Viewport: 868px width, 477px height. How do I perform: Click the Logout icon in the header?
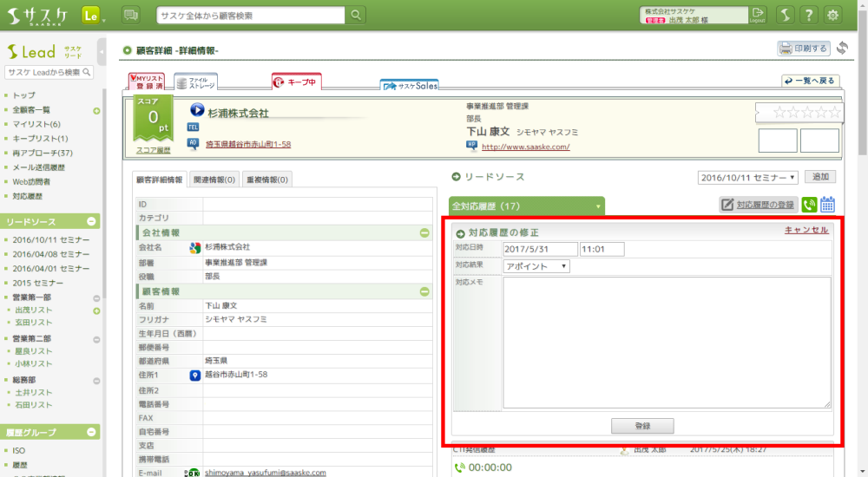coord(758,15)
